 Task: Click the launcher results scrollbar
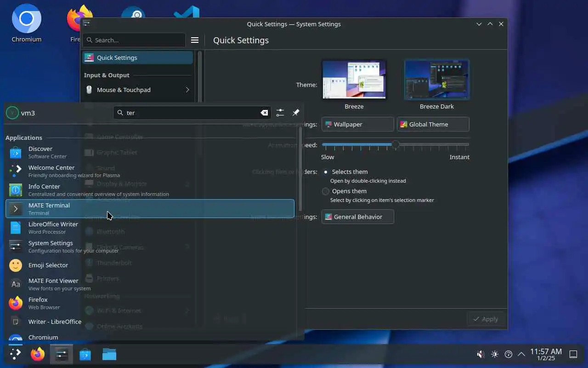[x=300, y=169]
